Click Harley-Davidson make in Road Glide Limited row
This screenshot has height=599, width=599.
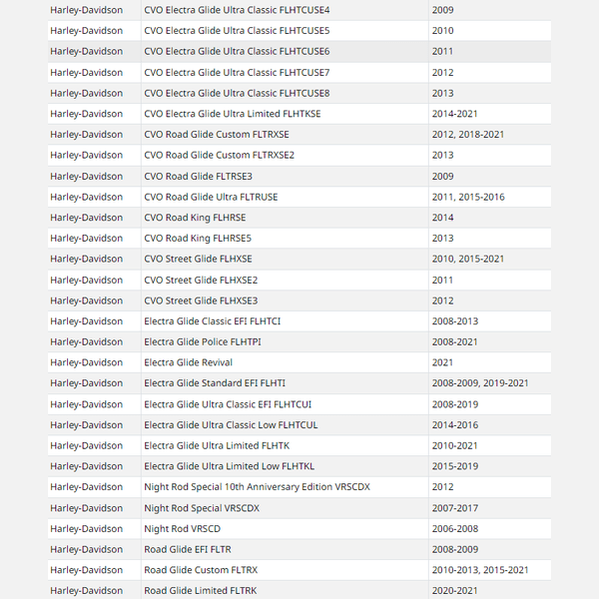pos(86,591)
